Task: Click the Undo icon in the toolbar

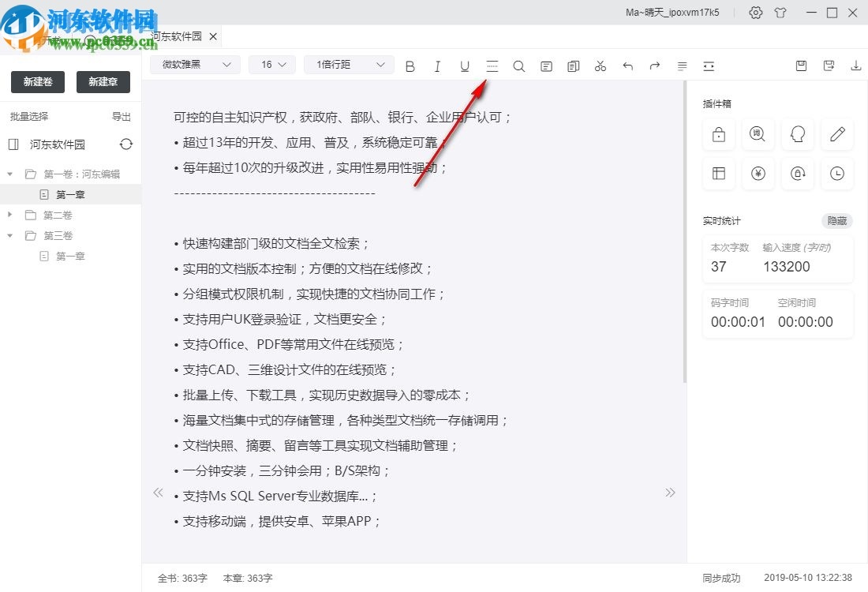Action: pos(627,66)
